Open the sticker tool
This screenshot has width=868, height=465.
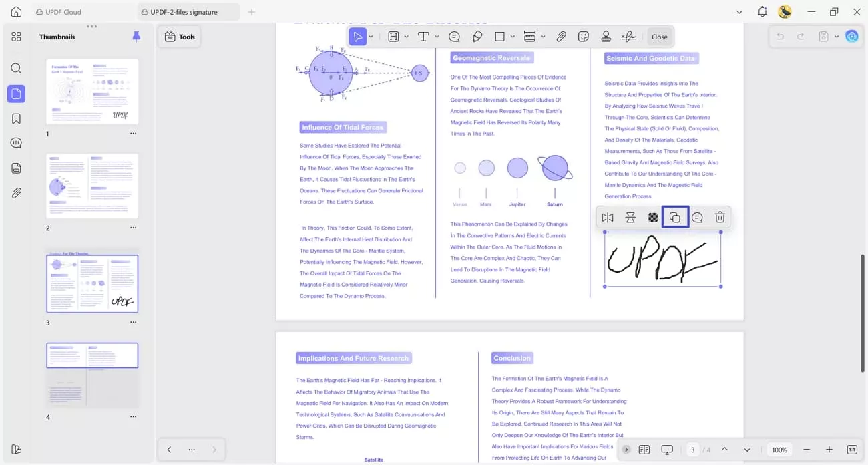[584, 37]
